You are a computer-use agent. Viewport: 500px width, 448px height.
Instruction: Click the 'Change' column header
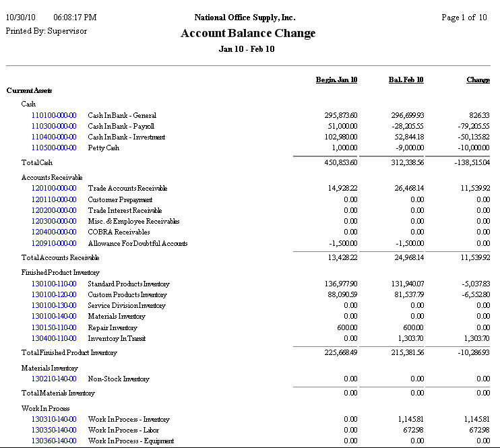[478, 79]
